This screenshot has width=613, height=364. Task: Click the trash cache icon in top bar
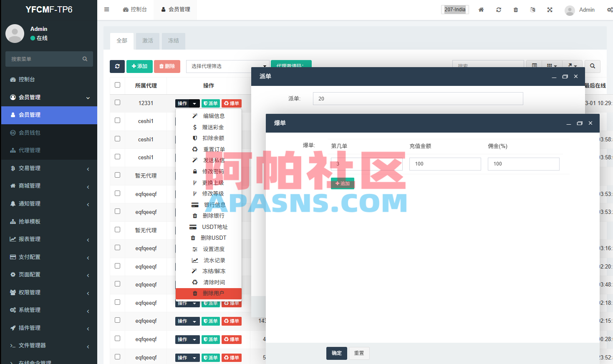click(516, 10)
